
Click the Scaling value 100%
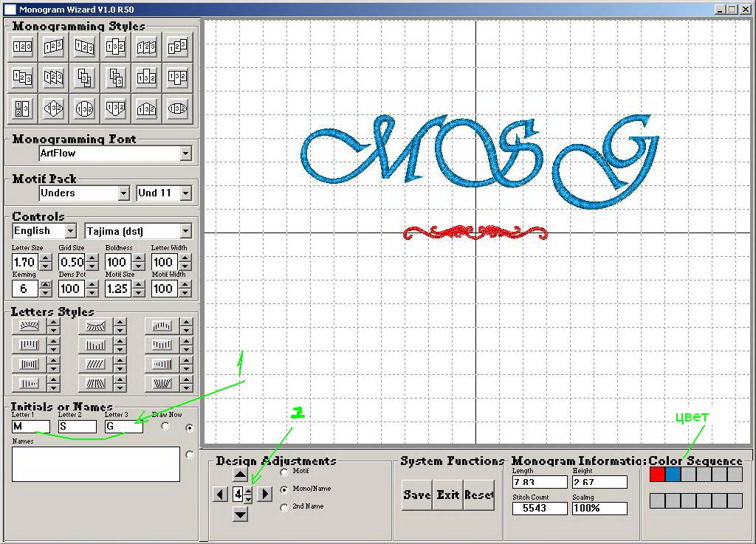point(599,509)
